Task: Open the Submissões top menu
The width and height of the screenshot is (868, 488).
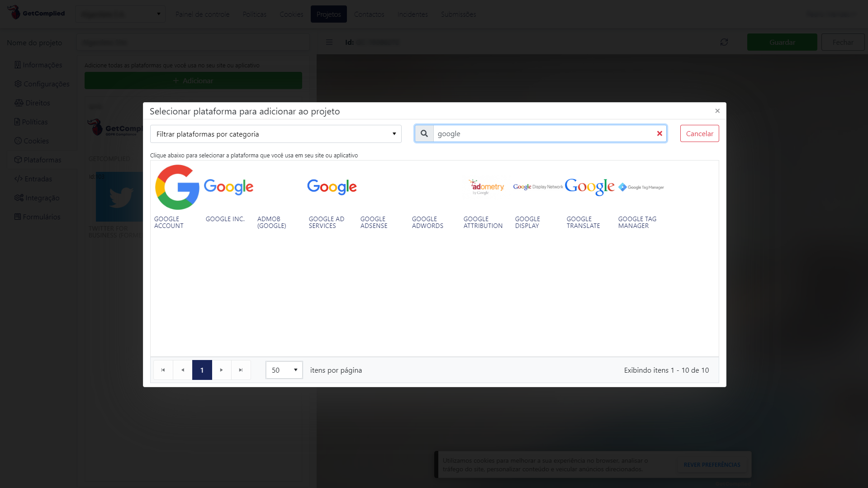Action: tap(458, 14)
